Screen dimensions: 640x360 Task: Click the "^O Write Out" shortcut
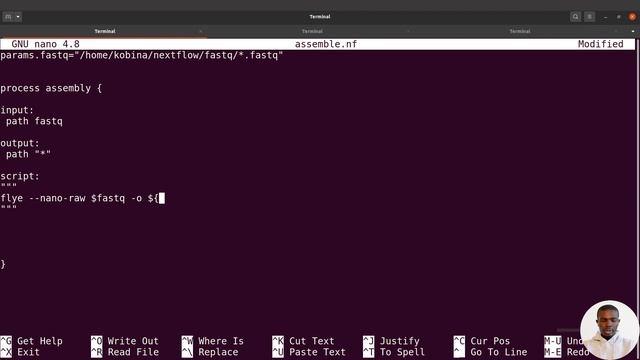click(x=124, y=341)
